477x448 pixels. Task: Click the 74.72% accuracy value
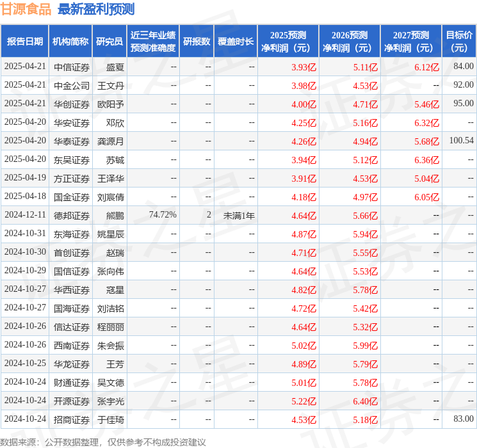(163, 215)
